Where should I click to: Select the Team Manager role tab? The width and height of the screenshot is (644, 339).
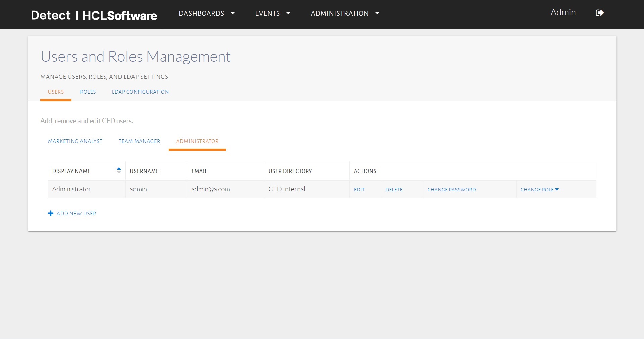click(x=139, y=141)
